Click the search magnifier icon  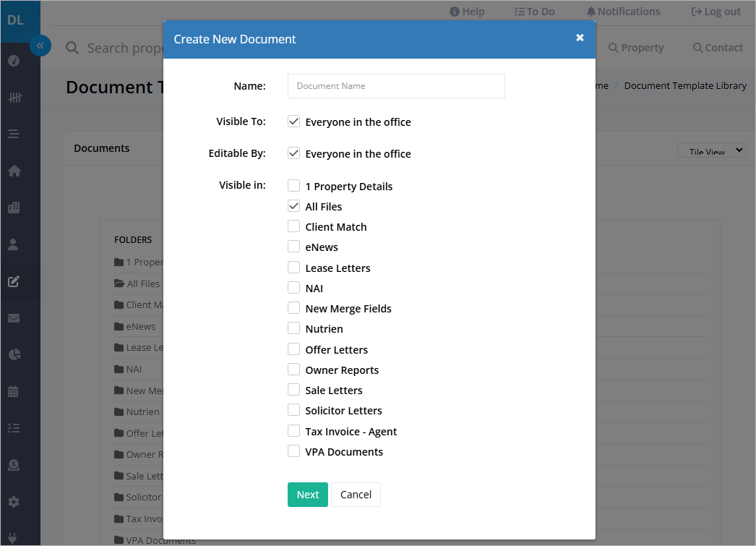[72, 48]
